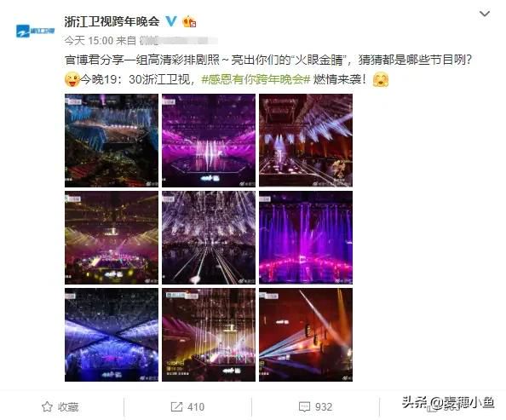Click the post timestamp 今天 15:00
Image resolution: width=506 pixels, height=420 pixels.
tap(89, 41)
